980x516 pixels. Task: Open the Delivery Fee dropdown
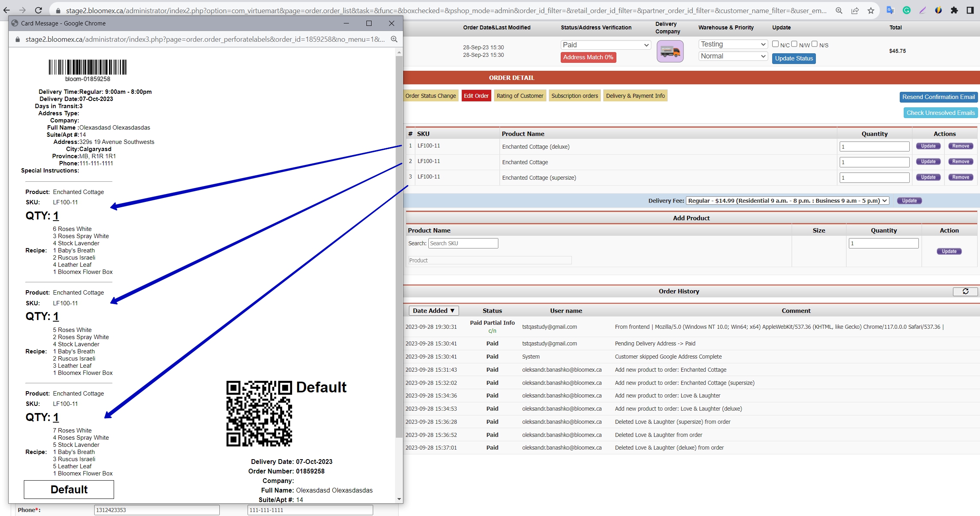click(787, 201)
